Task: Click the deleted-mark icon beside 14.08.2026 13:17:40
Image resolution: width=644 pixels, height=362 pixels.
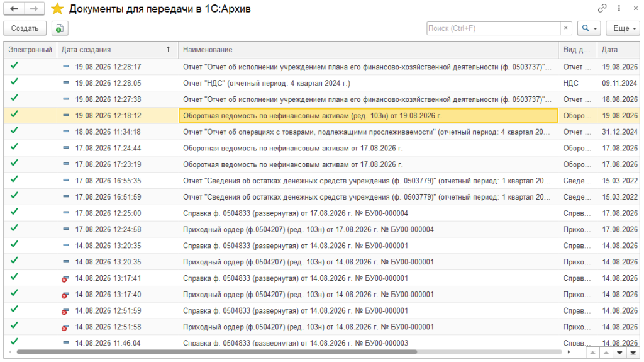Action: coord(65,295)
